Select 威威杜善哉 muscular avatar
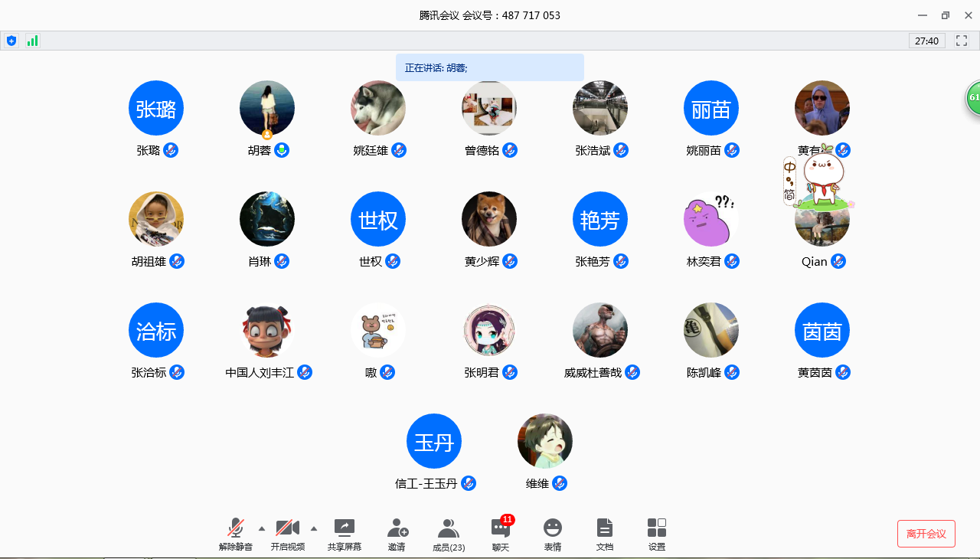The image size is (980, 559). (x=600, y=330)
